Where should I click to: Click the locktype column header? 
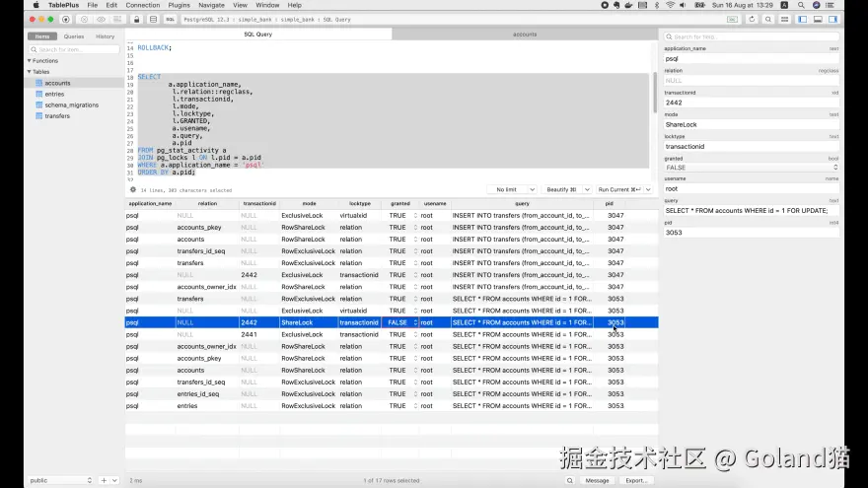[360, 204]
